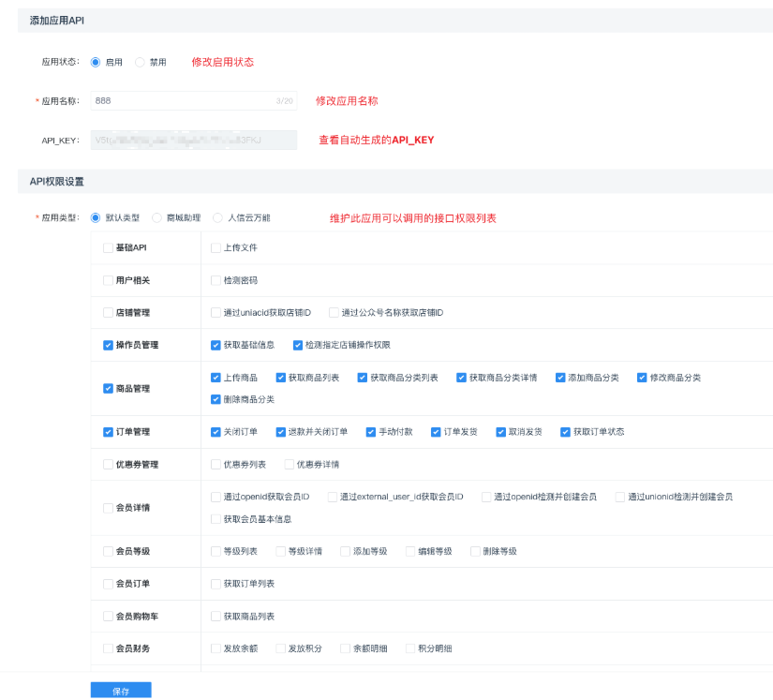The height and width of the screenshot is (700, 773).
Task: Enable the 上传文件 permission checkbox
Action: 216,248
